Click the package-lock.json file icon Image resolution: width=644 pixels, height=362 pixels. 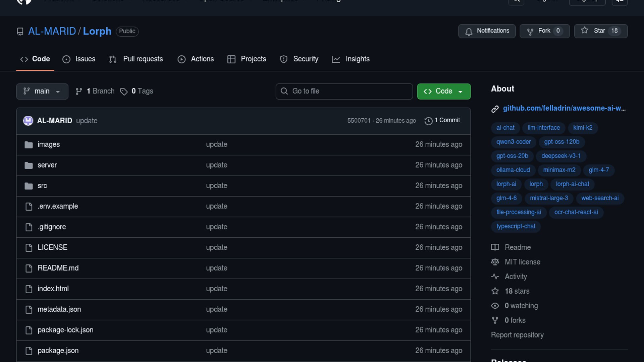click(29, 330)
